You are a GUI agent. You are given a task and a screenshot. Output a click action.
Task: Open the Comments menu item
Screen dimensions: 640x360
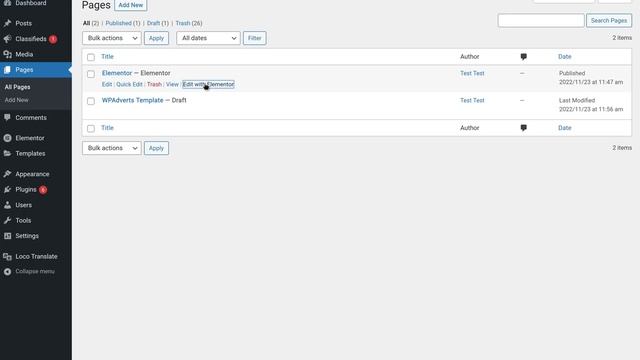[31, 118]
